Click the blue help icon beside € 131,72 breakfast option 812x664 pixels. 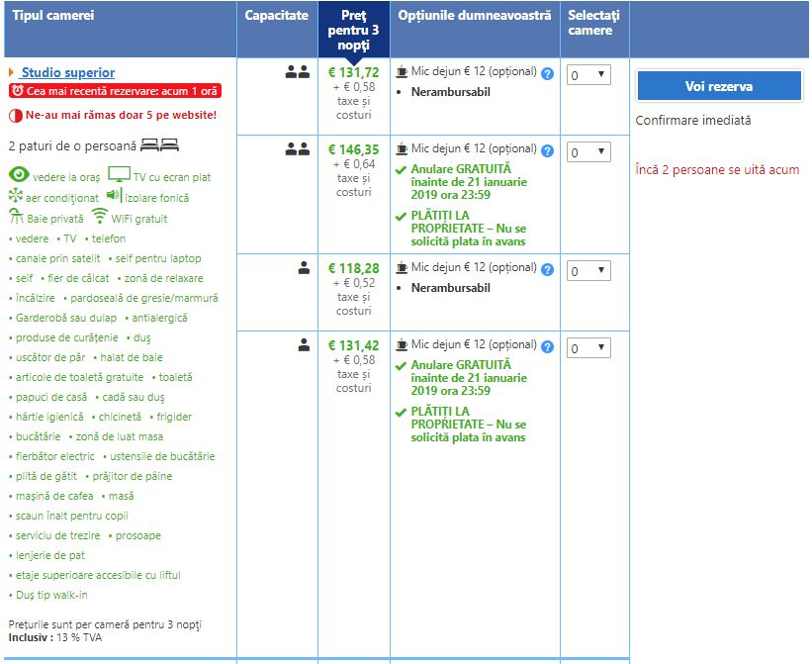547,72
